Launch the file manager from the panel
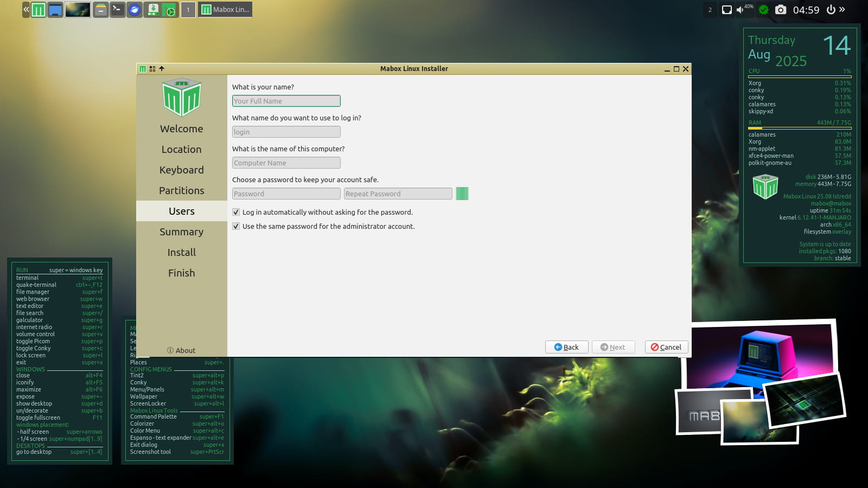The image size is (868, 488). (x=100, y=10)
